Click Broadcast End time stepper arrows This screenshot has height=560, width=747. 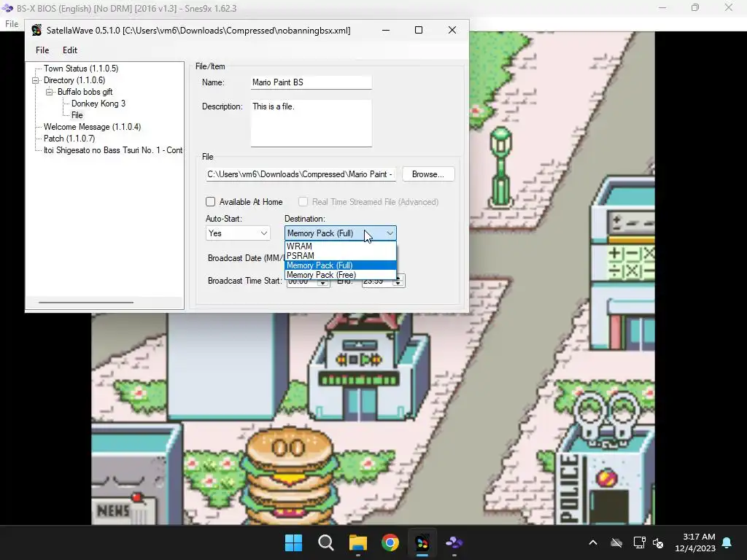(398, 282)
